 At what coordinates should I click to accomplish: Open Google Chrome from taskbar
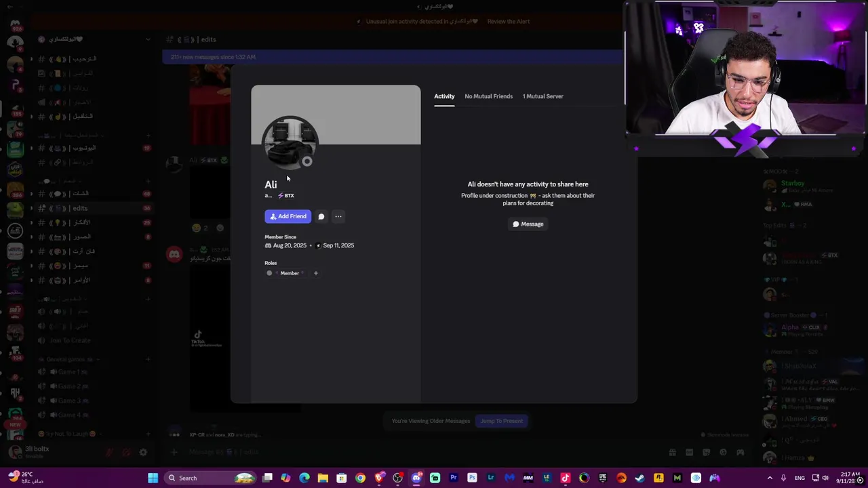click(x=360, y=478)
